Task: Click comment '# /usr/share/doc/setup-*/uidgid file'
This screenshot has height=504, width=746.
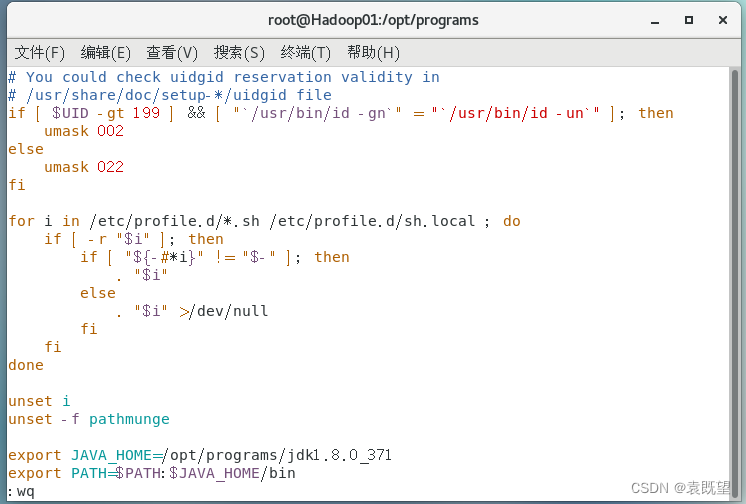Action: tap(170, 95)
